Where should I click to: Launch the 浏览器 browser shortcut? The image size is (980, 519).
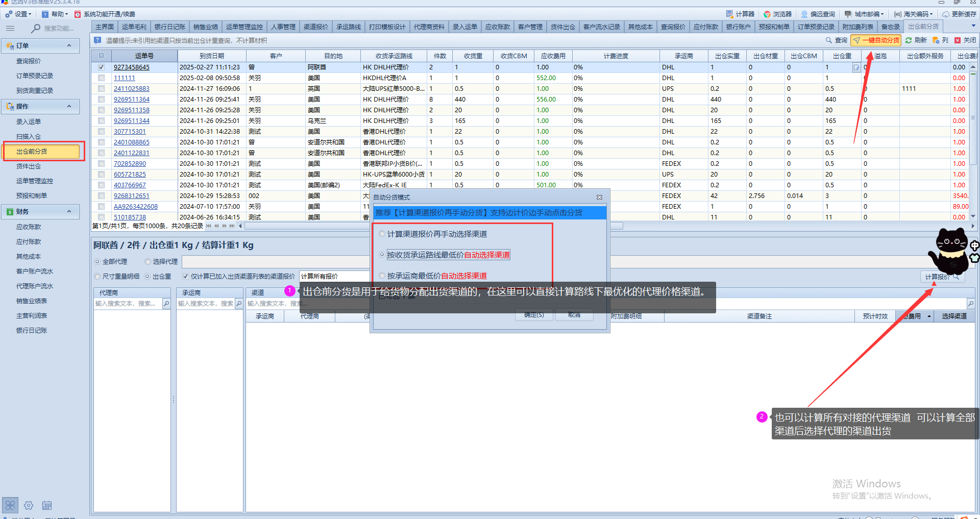click(x=777, y=14)
